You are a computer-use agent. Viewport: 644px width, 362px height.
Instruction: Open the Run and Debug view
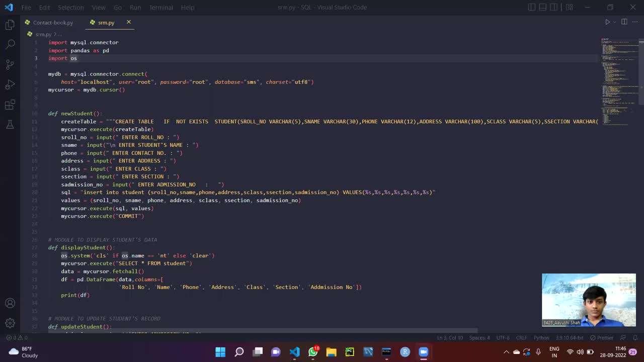click(10, 84)
